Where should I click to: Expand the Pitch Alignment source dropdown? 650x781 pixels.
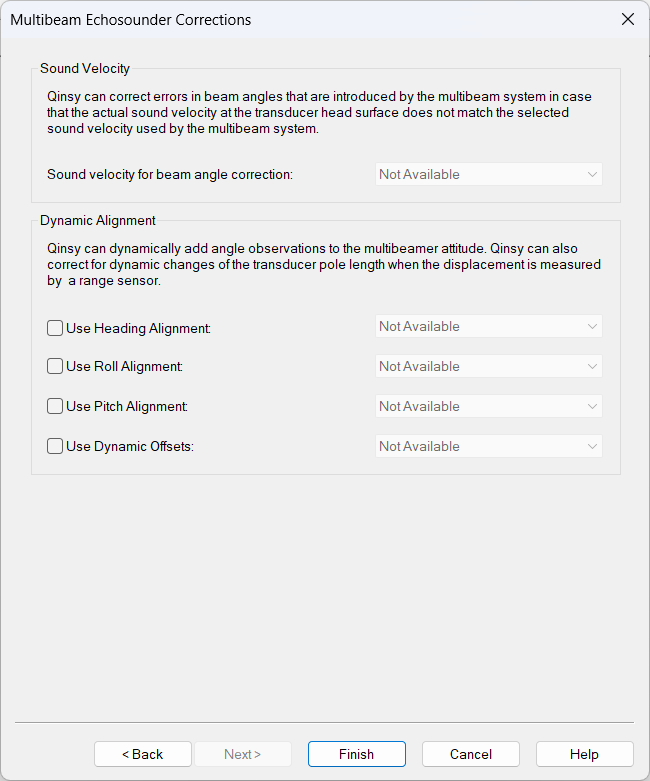coord(489,406)
